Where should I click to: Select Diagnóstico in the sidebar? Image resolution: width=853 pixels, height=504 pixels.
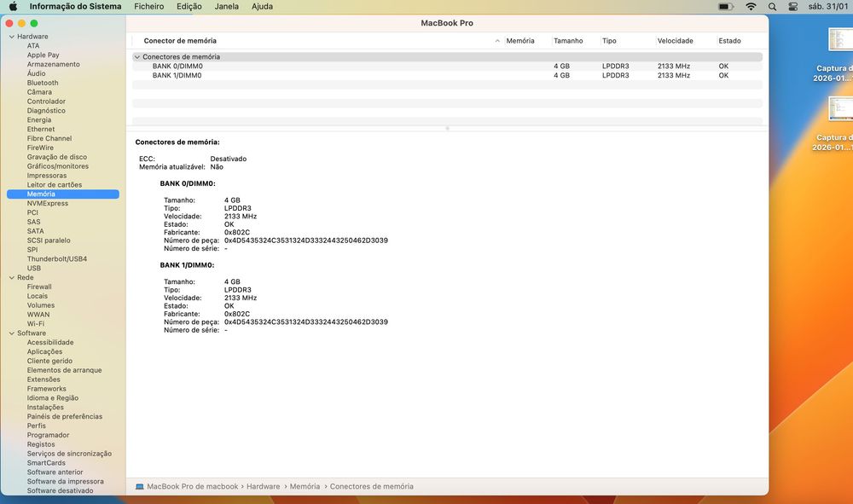click(x=46, y=110)
